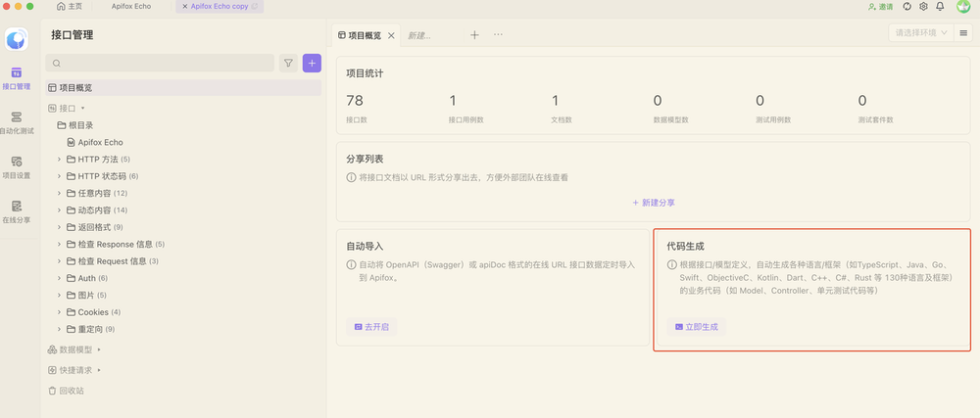This screenshot has height=418, width=980.
Task: Open the 回收站 recycle bin
Action: pyautogui.click(x=66, y=391)
